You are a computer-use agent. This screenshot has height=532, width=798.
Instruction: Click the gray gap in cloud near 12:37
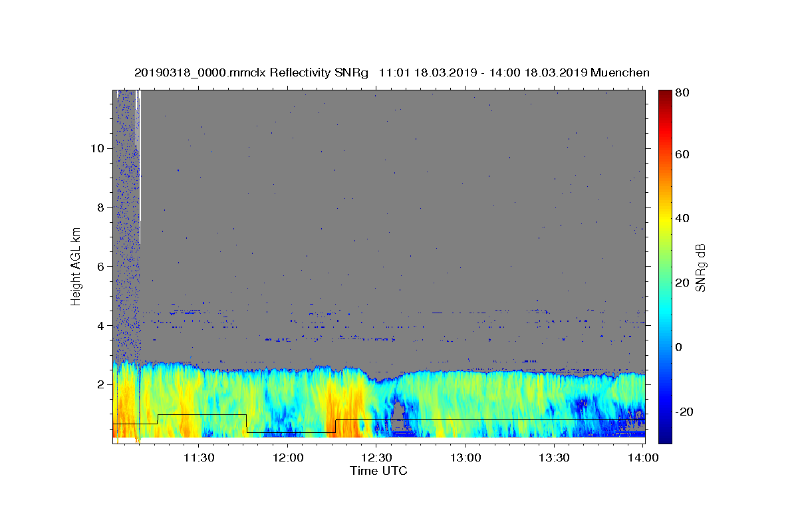coord(398,416)
